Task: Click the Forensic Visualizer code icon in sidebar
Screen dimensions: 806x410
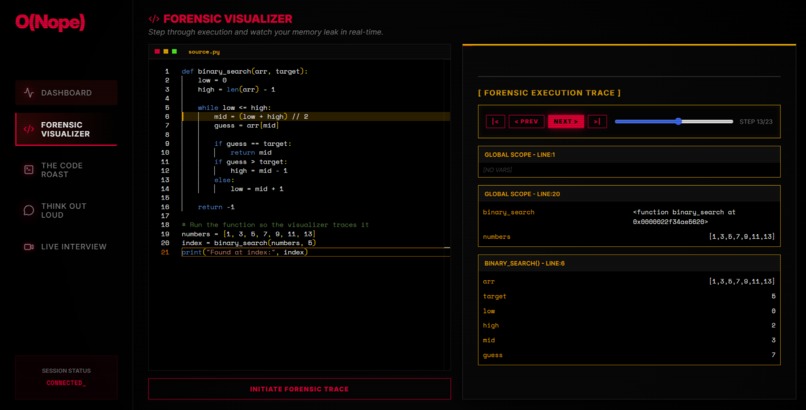Action: (29, 129)
